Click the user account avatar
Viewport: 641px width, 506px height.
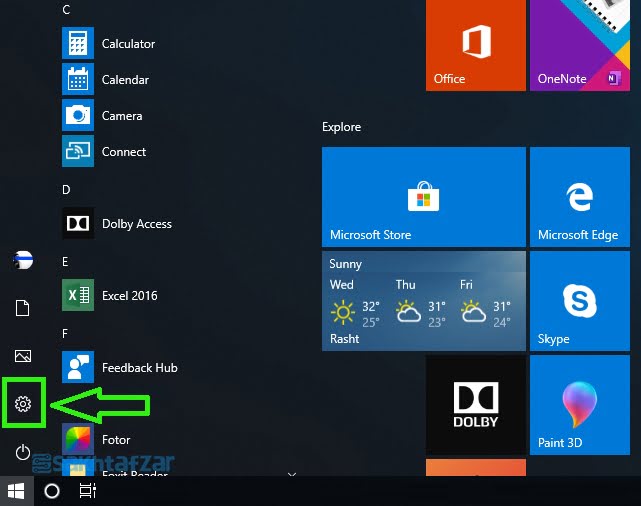coord(23,261)
